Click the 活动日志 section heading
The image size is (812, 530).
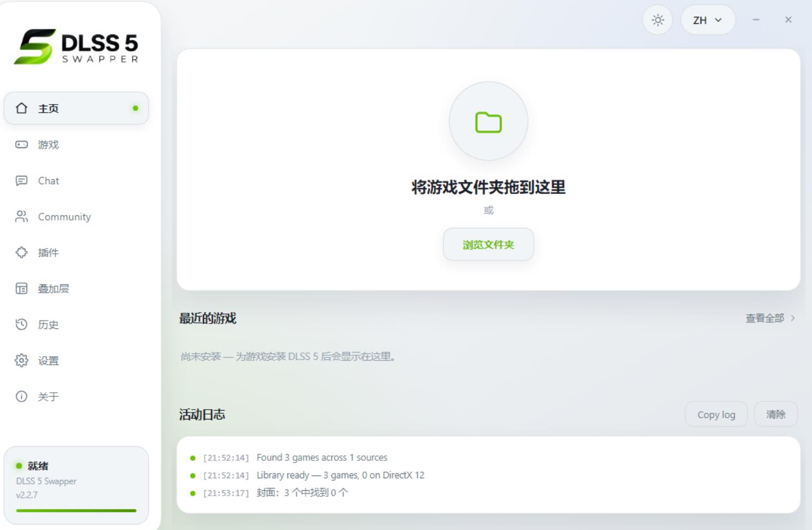(202, 415)
